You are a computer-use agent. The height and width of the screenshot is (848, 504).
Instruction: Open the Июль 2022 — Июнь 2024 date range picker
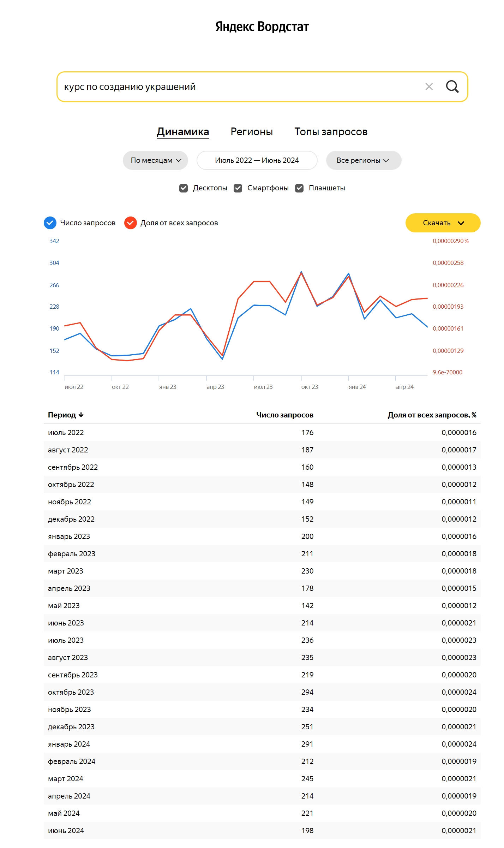(257, 160)
